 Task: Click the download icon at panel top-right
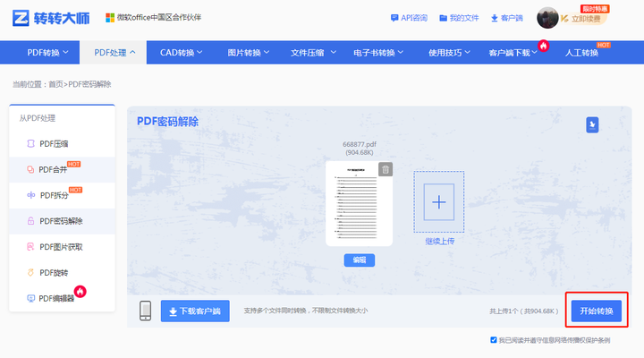tap(592, 124)
